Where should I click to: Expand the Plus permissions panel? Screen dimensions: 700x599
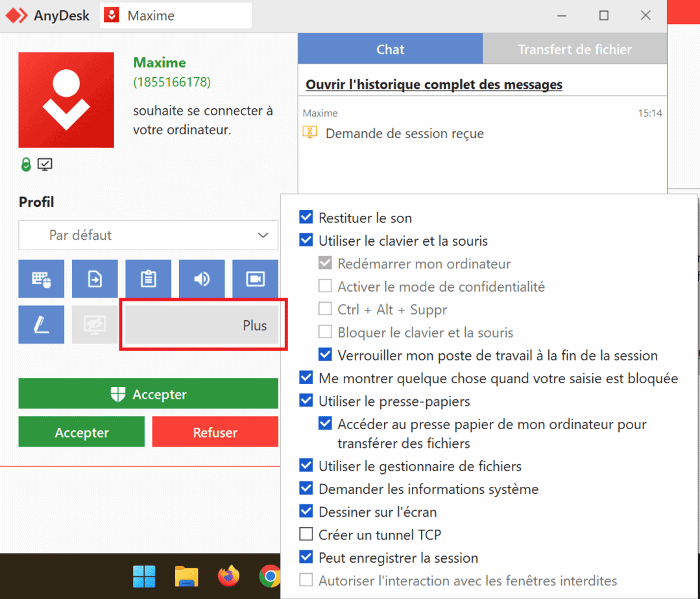203,325
